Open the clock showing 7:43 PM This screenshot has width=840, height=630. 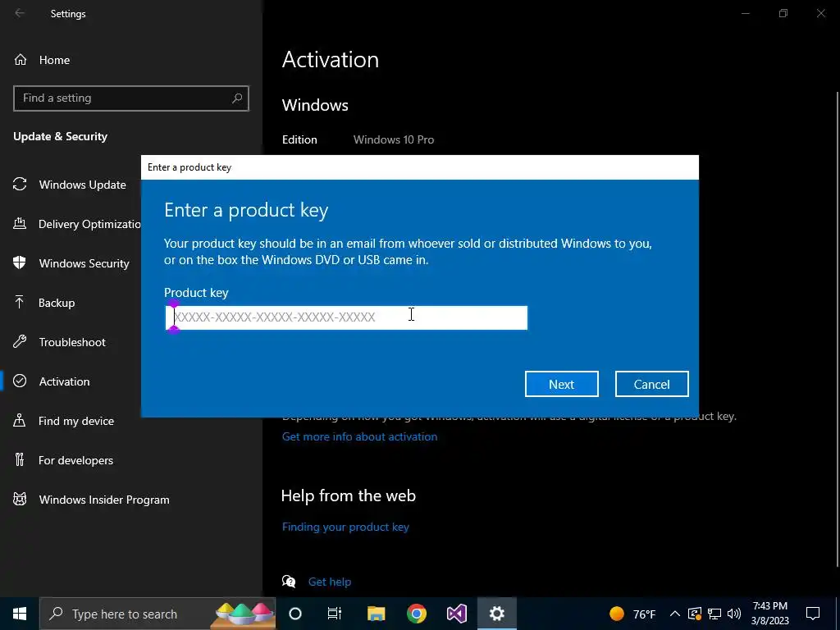(x=769, y=614)
